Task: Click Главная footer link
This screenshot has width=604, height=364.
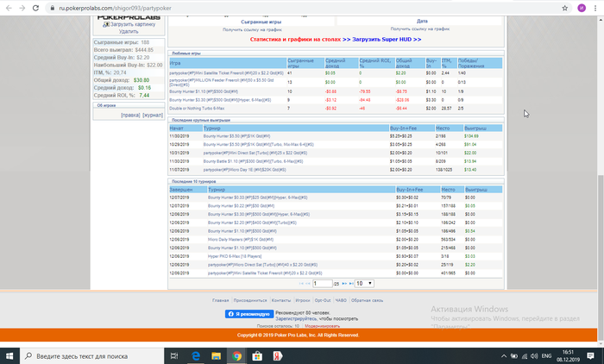Action: [x=220, y=300]
